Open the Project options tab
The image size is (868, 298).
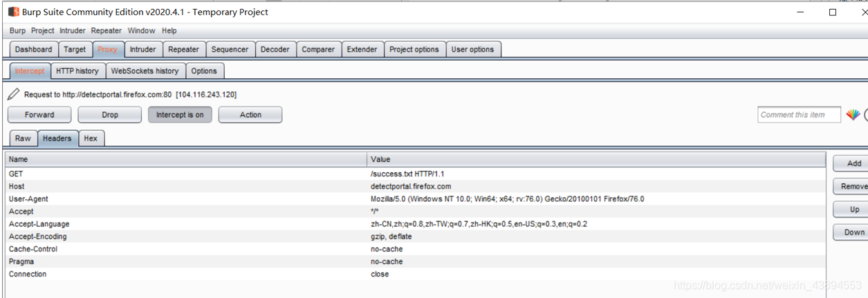pyautogui.click(x=414, y=50)
